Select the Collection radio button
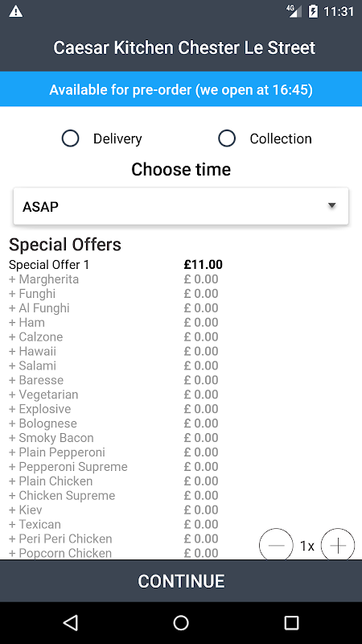 (227, 138)
